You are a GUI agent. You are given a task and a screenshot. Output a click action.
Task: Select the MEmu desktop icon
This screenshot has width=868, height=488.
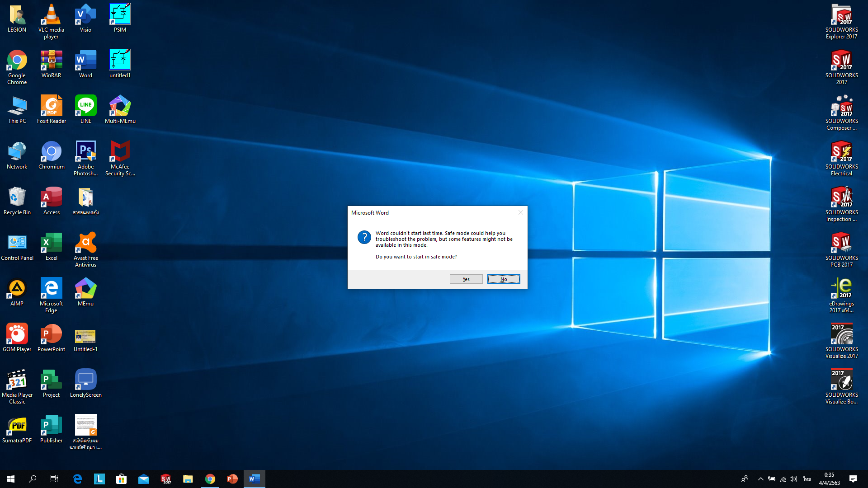85,292
